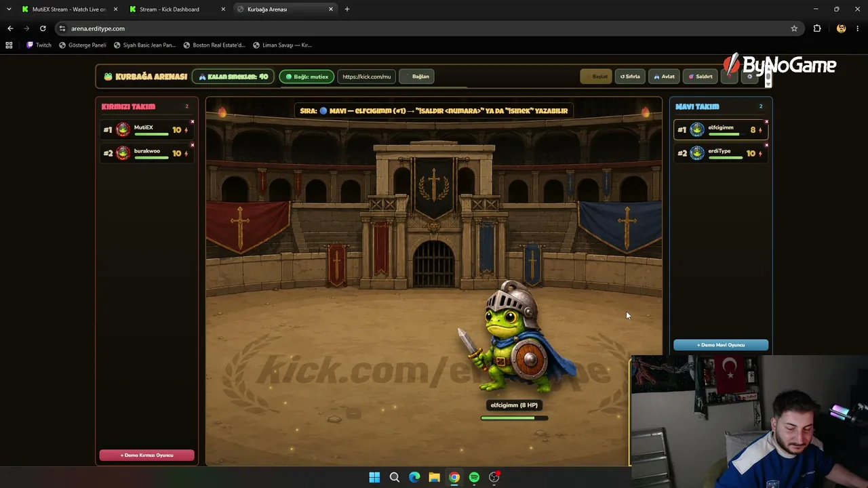Remove elfcigimm from the blue team
The image size is (868, 488).
pyautogui.click(x=766, y=122)
